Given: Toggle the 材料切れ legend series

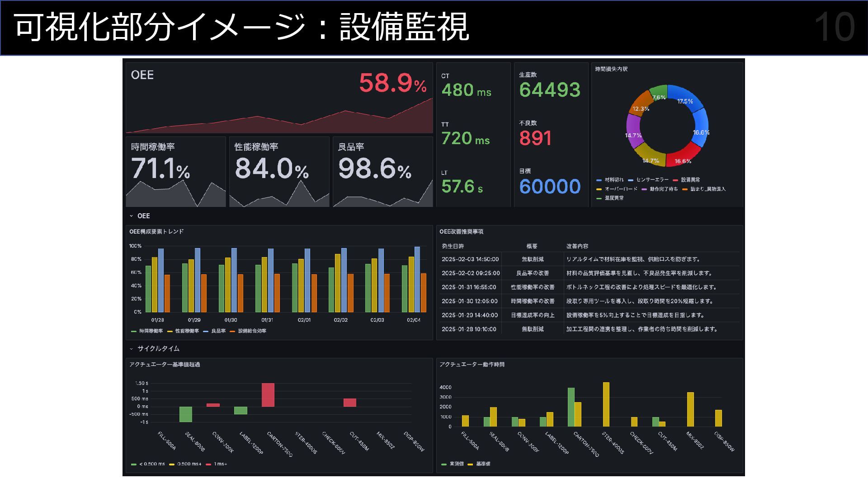Looking at the screenshot, I should coord(613,180).
